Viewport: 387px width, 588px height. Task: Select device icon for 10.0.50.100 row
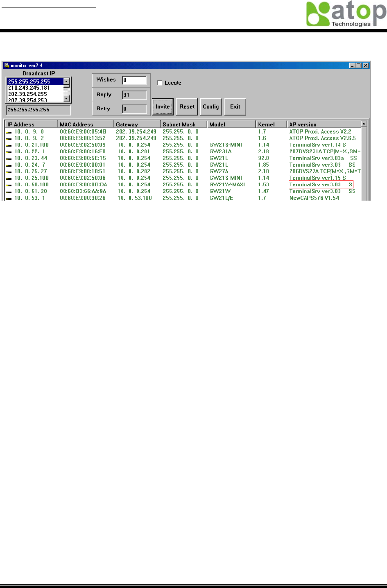click(x=9, y=185)
